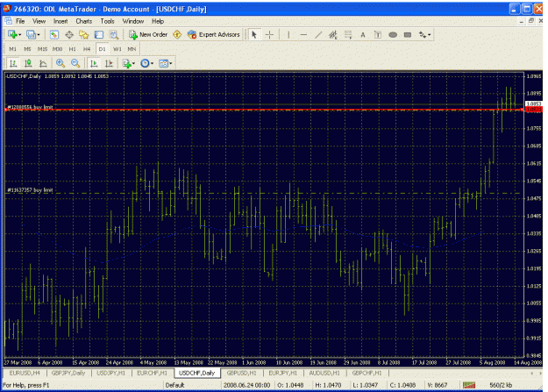Open the Insert menu
548x392 pixels.
(x=60, y=21)
